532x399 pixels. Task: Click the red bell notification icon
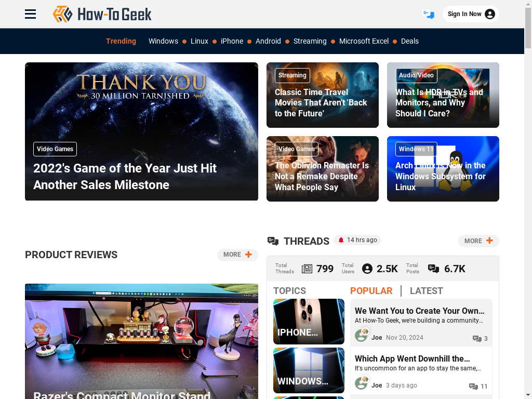pos(341,240)
